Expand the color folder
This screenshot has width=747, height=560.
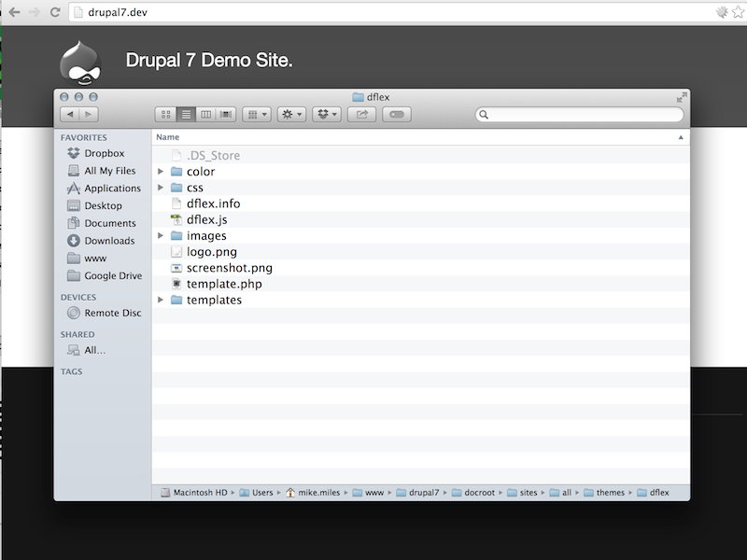pyautogui.click(x=162, y=172)
